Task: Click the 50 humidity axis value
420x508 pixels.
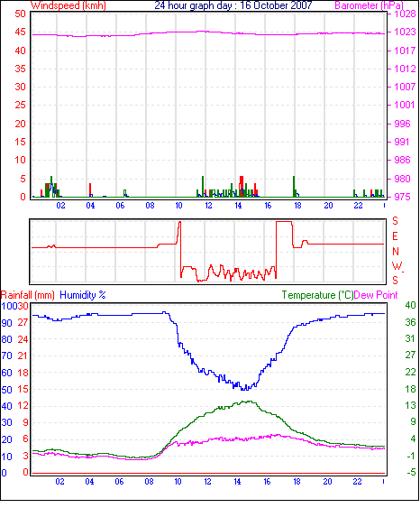Action: pyautogui.click(x=6, y=390)
